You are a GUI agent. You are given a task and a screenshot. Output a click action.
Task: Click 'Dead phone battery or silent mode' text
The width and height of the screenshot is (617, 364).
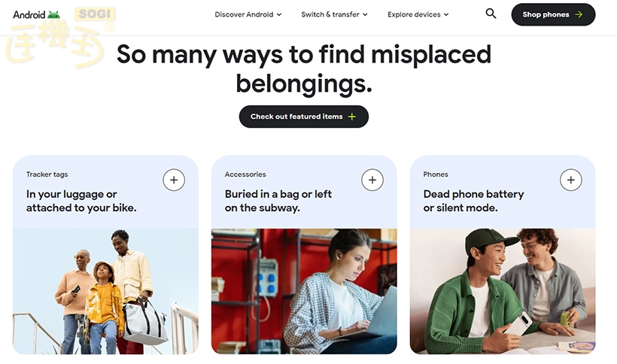coord(473,201)
